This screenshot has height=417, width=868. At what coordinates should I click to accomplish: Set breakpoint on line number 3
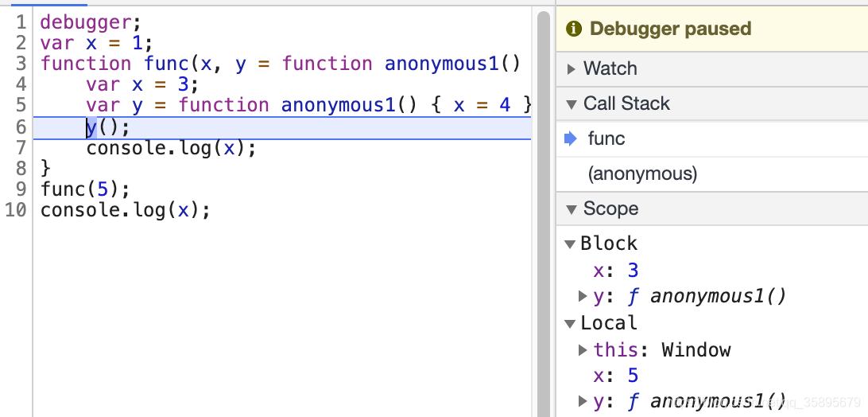point(21,64)
